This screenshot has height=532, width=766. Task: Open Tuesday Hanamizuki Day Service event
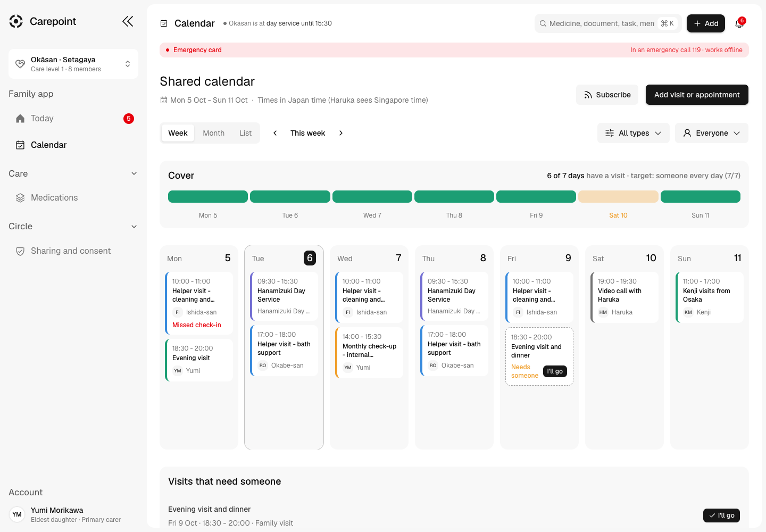point(284,296)
